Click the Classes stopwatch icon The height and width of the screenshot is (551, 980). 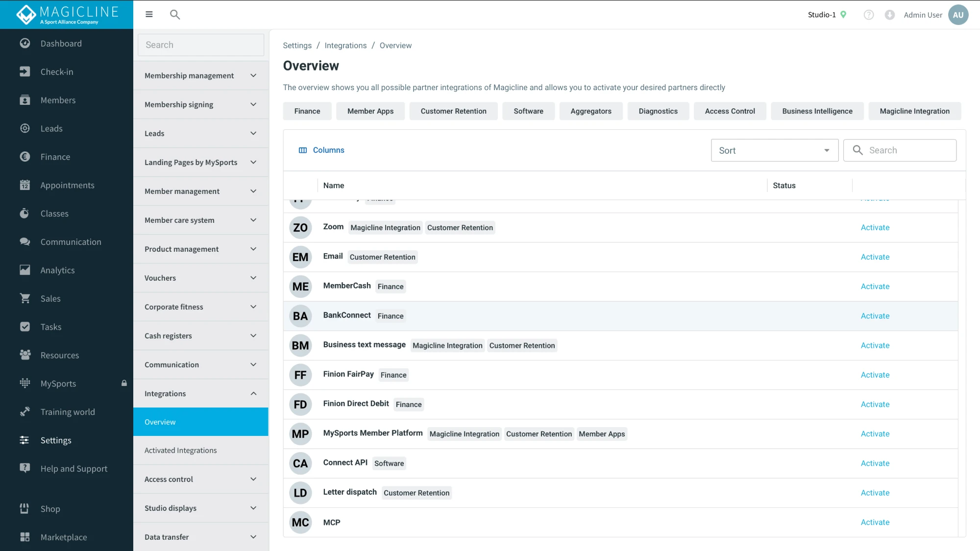pyautogui.click(x=25, y=214)
